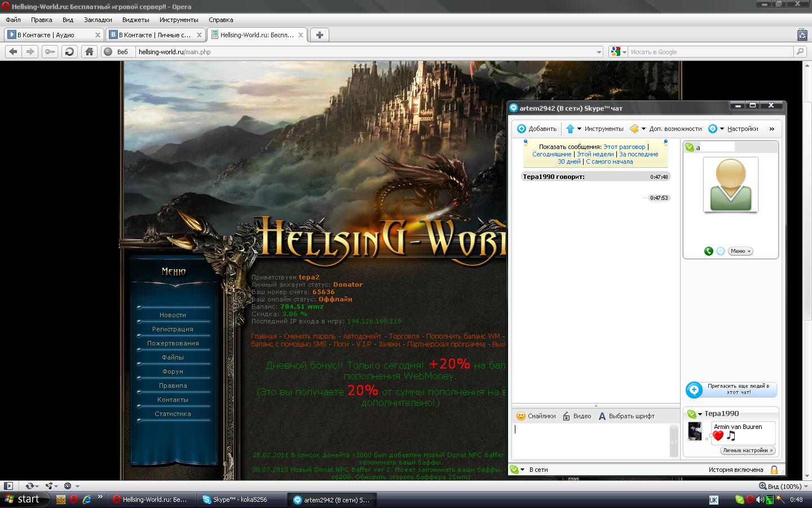Click the Искать в Google search field
The image size is (812, 508).
coord(710,51)
